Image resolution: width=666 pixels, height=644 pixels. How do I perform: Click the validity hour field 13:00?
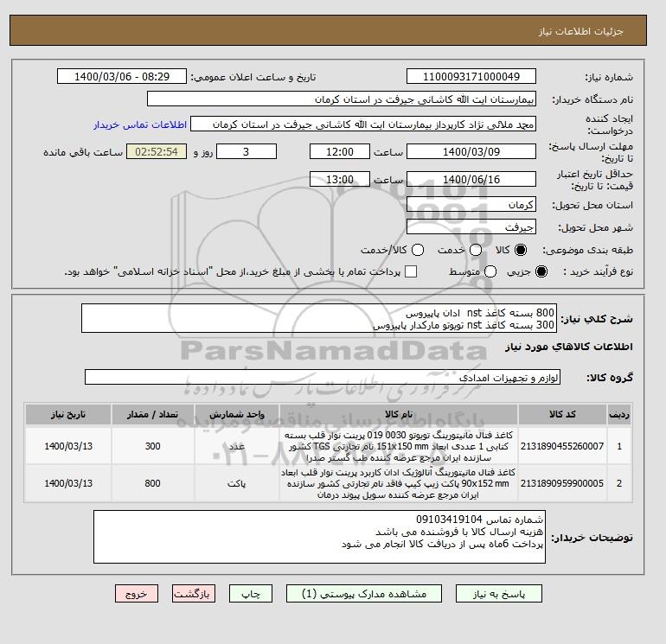click(x=339, y=179)
